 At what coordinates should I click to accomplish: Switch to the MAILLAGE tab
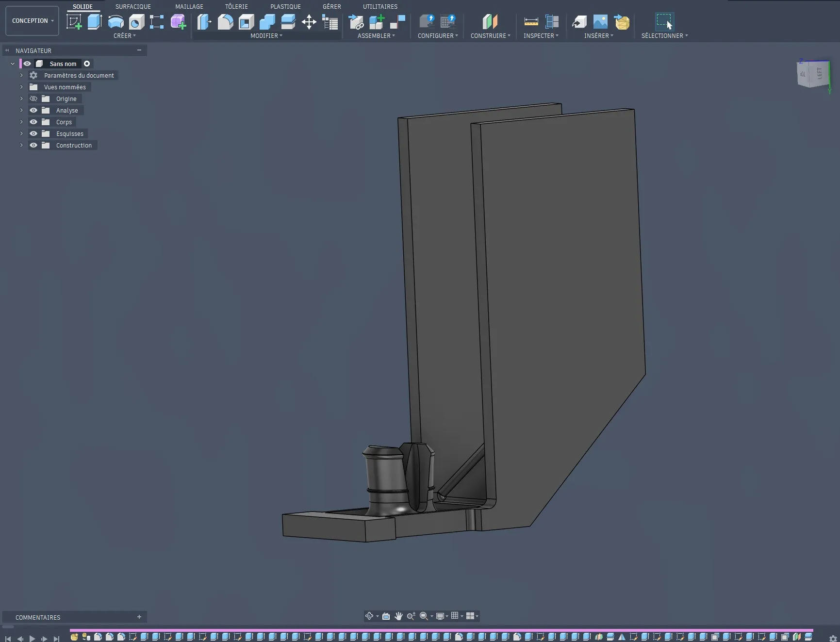point(189,6)
